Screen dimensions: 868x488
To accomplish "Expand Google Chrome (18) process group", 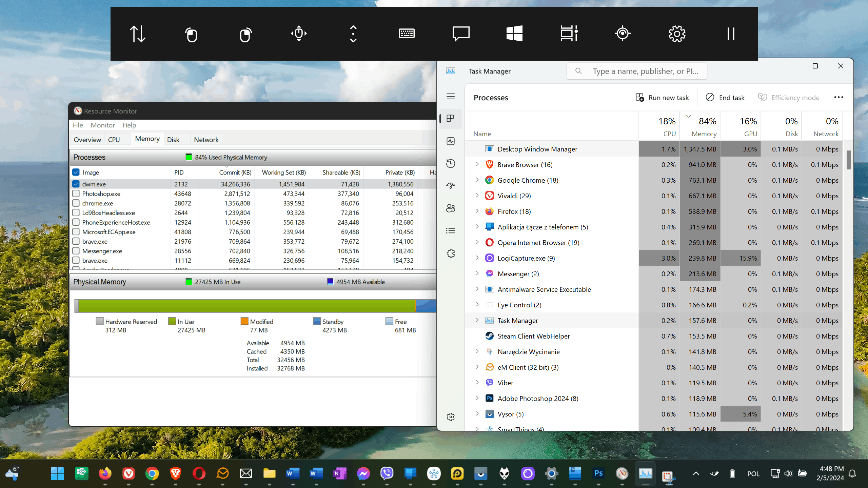I will 477,180.
